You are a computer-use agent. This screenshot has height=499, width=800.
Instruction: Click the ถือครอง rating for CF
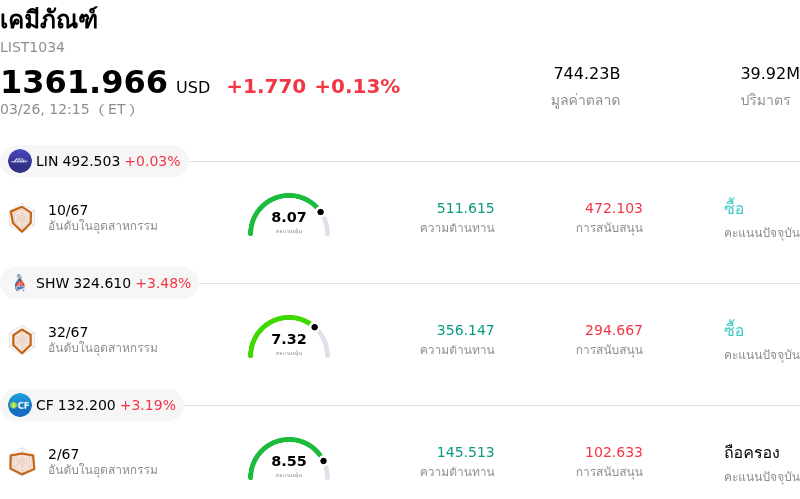coord(751,452)
